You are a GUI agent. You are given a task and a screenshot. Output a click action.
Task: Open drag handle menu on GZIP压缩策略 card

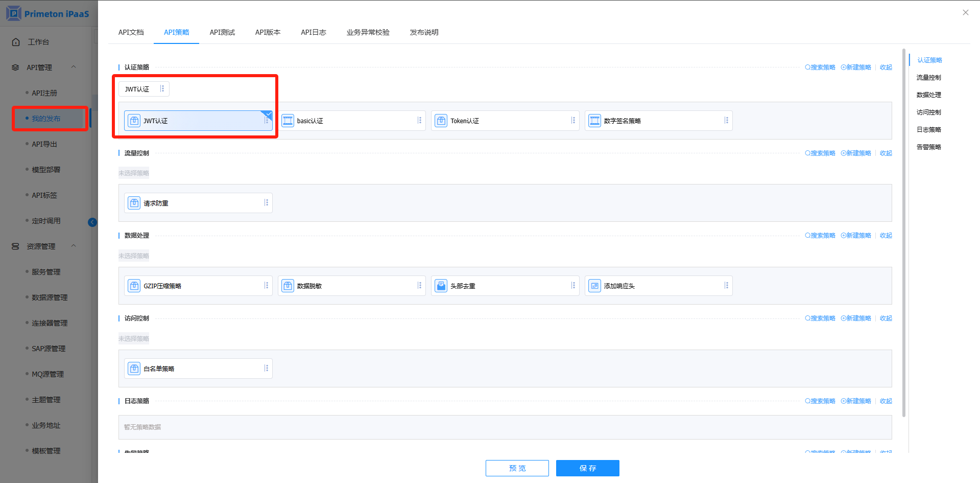click(266, 286)
